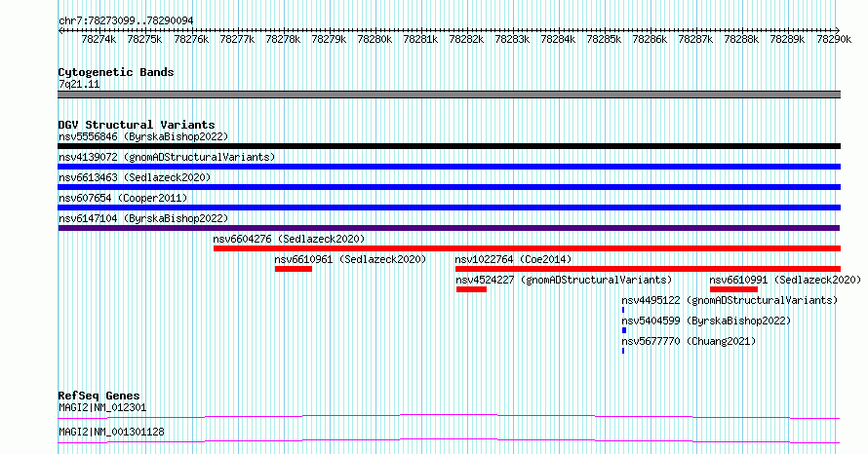The image size is (868, 454).
Task: Open the nsv6613463 (Sedlazeck2020) label
Action: [x=135, y=177]
